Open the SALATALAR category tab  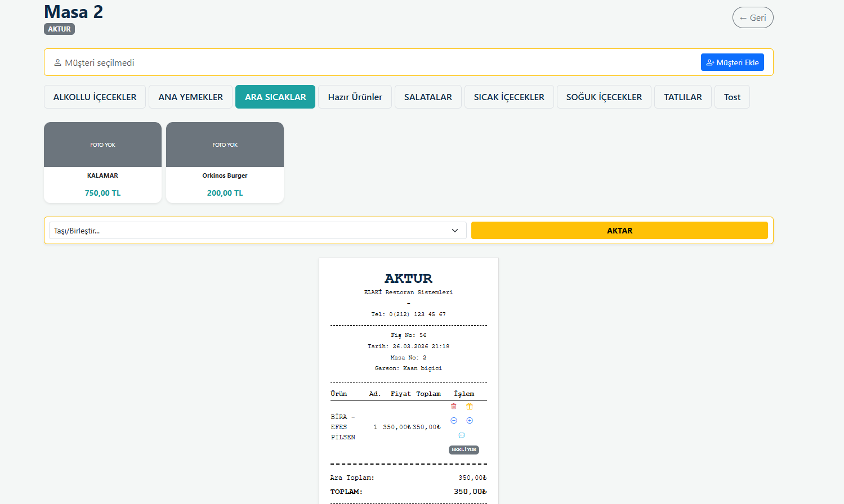click(428, 97)
